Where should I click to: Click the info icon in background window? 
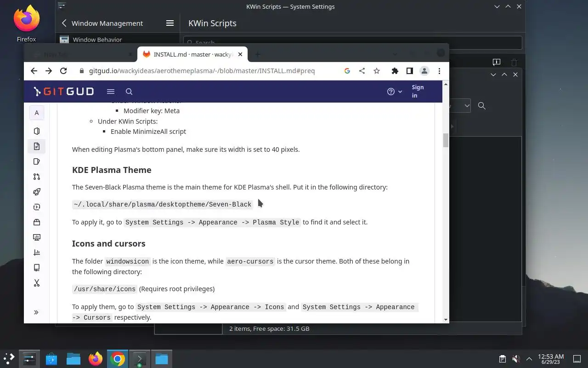click(497, 62)
